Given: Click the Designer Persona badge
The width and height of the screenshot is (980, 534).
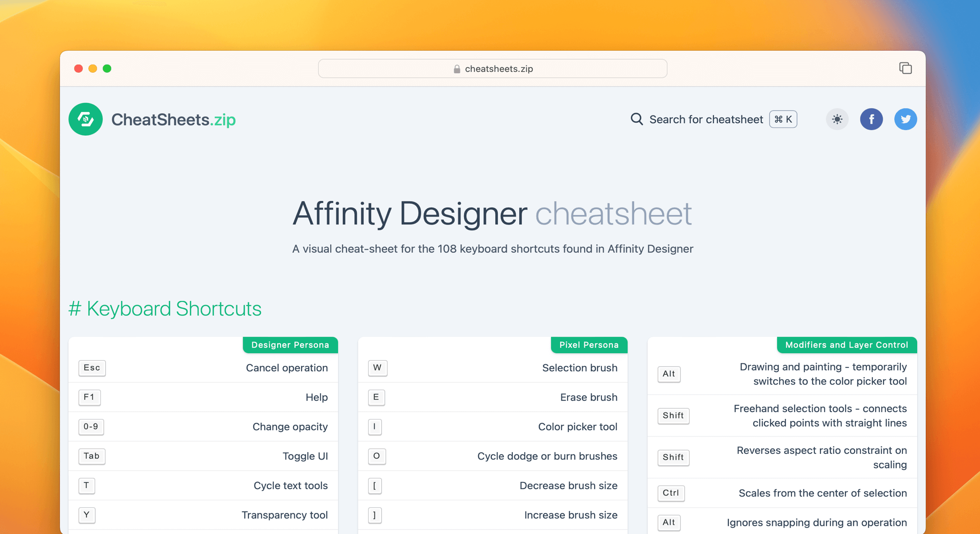Looking at the screenshot, I should click(290, 345).
